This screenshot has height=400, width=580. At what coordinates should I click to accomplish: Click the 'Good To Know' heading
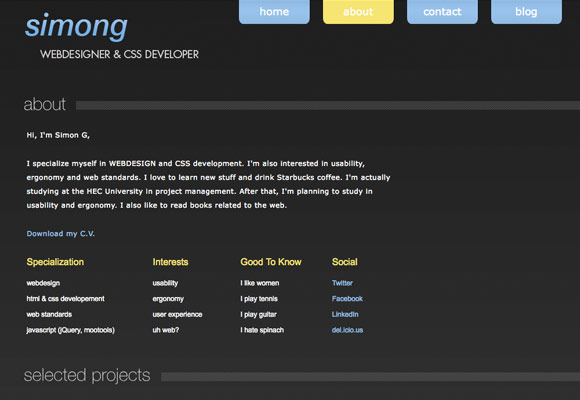(271, 262)
